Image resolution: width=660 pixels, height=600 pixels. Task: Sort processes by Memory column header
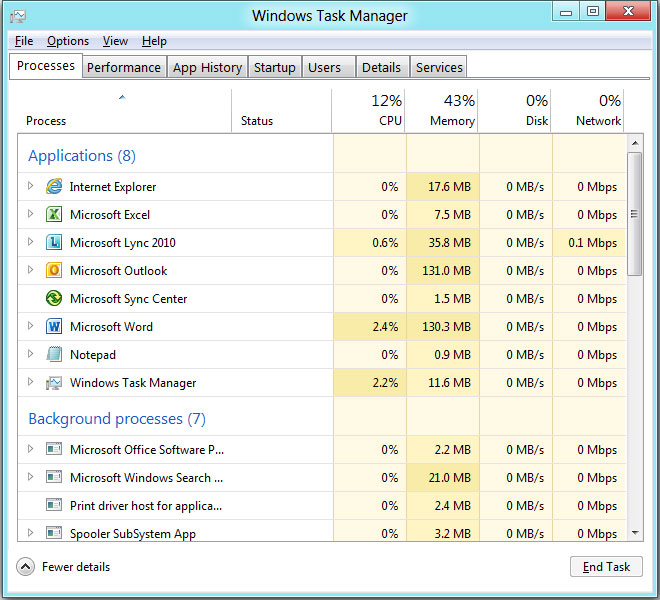click(x=442, y=110)
